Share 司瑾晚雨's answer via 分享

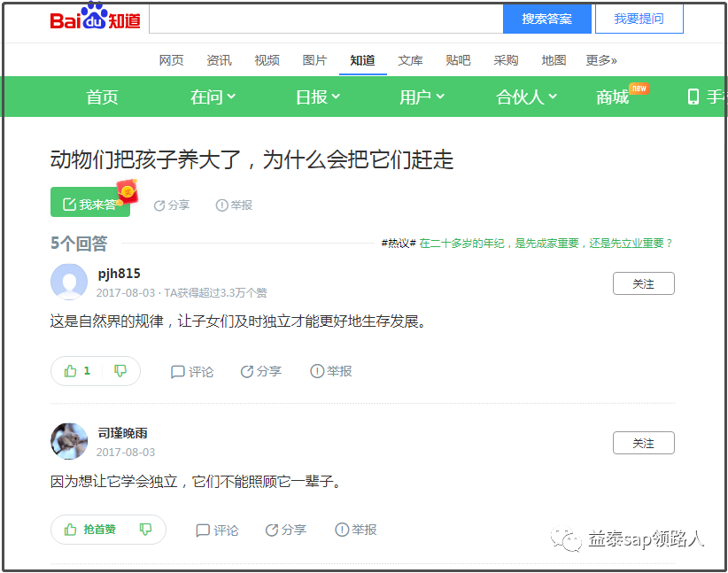click(x=285, y=530)
